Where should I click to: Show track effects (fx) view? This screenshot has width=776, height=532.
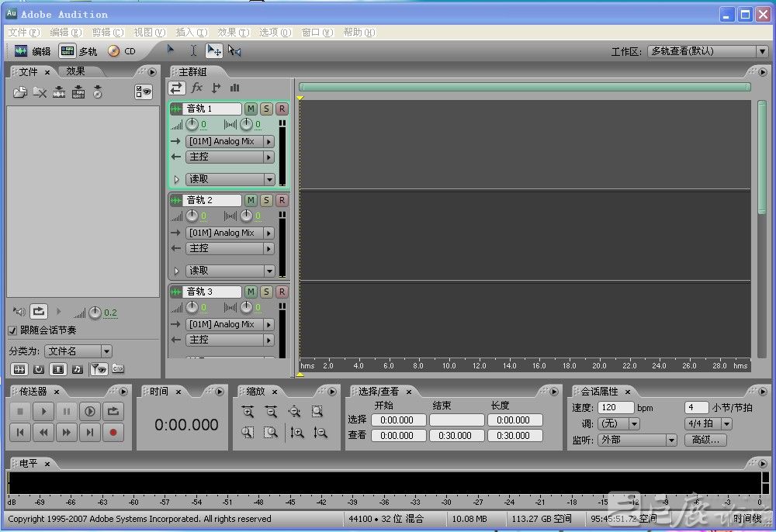click(x=196, y=88)
